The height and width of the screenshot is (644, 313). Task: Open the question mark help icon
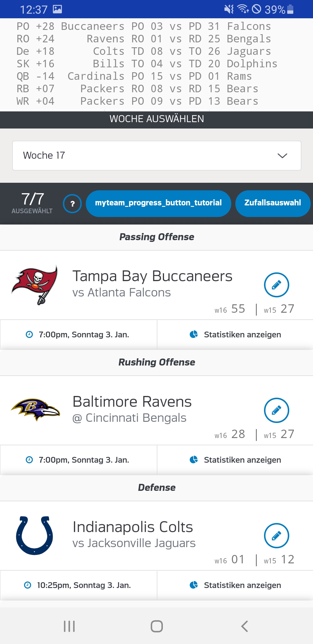72,204
